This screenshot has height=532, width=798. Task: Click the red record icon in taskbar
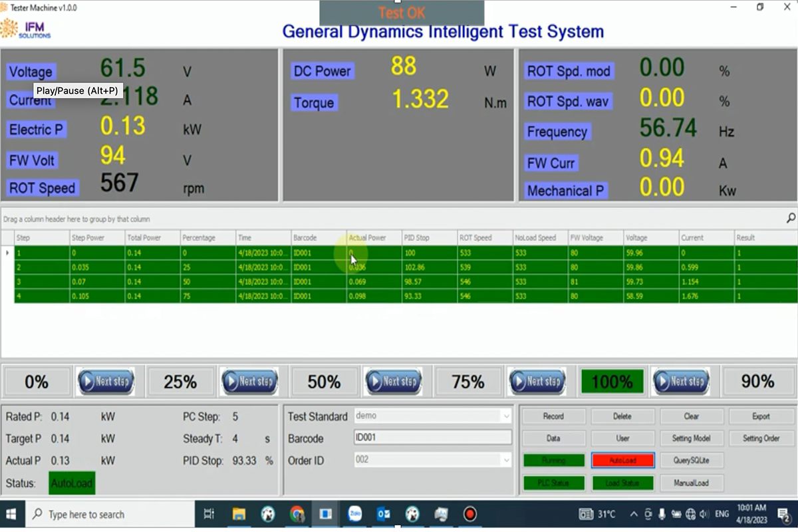[470, 514]
